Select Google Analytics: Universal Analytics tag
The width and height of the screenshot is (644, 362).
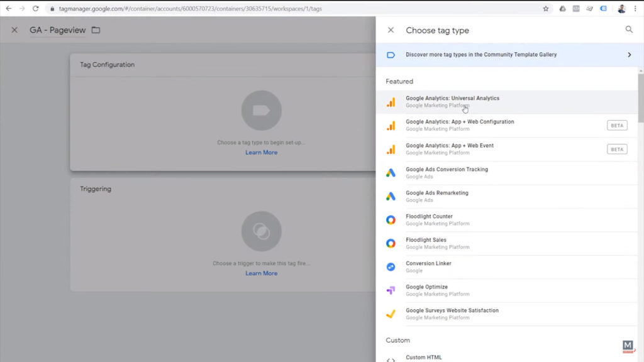coord(452,101)
